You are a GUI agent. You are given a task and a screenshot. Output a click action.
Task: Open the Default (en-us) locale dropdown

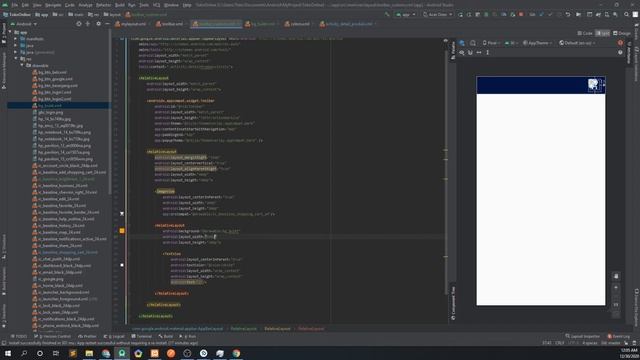(577, 43)
